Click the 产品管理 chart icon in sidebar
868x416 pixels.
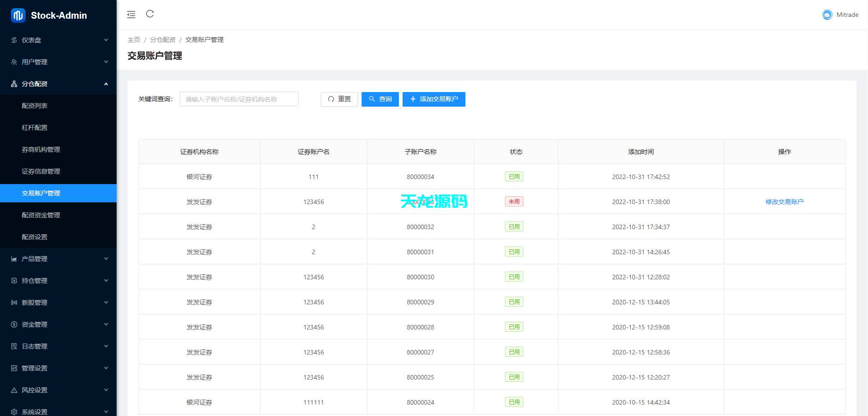click(x=14, y=259)
